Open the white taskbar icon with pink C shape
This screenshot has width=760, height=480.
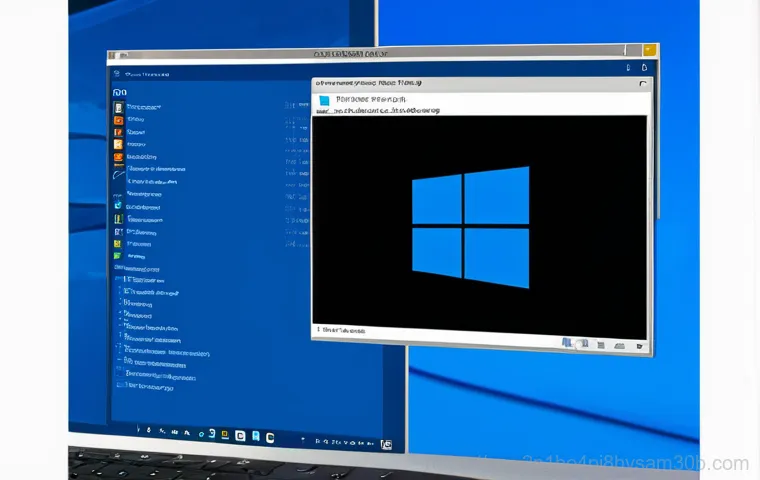pos(240,435)
